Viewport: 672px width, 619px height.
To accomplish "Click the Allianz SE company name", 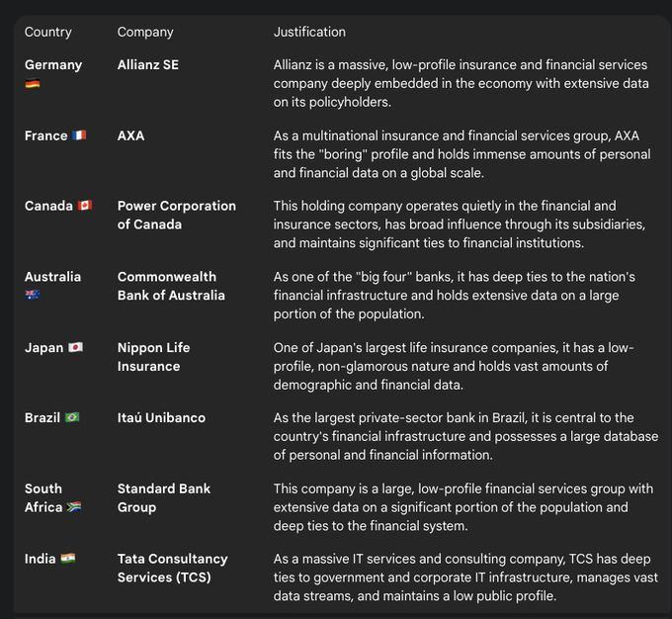I will [x=148, y=64].
